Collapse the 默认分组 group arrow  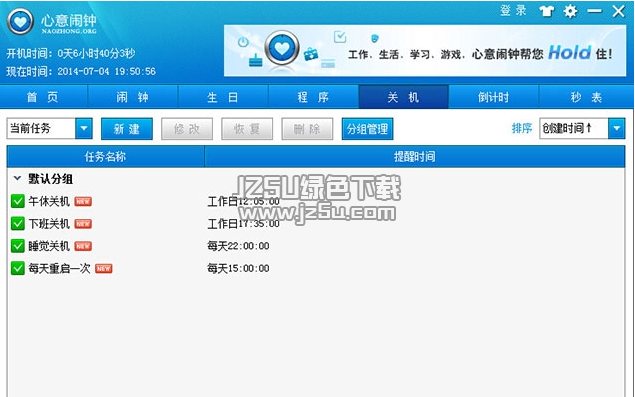[17, 178]
